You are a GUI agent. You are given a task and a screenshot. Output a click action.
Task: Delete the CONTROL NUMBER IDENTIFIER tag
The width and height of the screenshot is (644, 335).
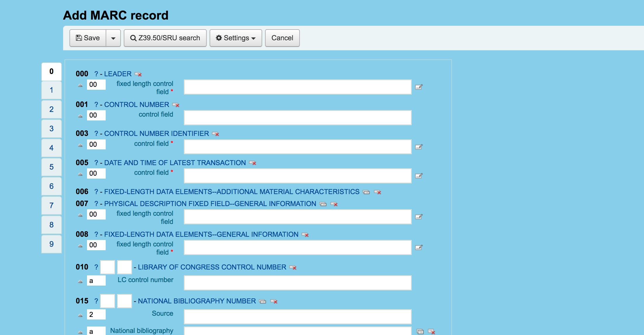pos(216,134)
